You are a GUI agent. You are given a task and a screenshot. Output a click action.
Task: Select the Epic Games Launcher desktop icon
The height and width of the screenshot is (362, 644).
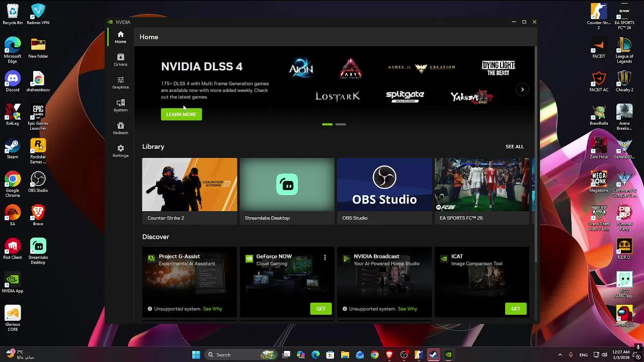tap(38, 117)
